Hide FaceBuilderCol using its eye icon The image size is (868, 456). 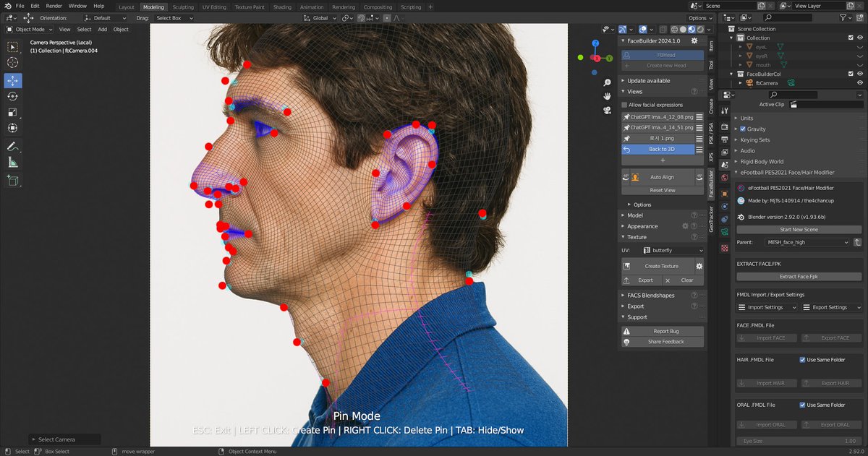point(860,74)
